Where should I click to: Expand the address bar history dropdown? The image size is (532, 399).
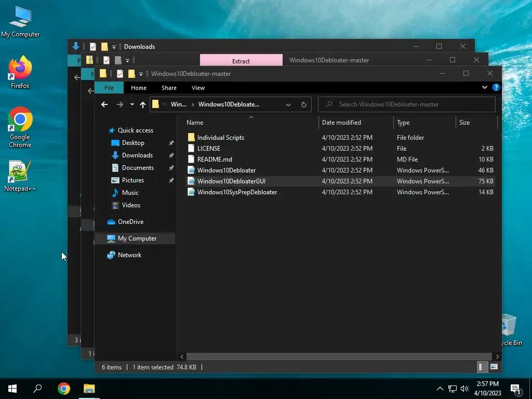tap(288, 104)
